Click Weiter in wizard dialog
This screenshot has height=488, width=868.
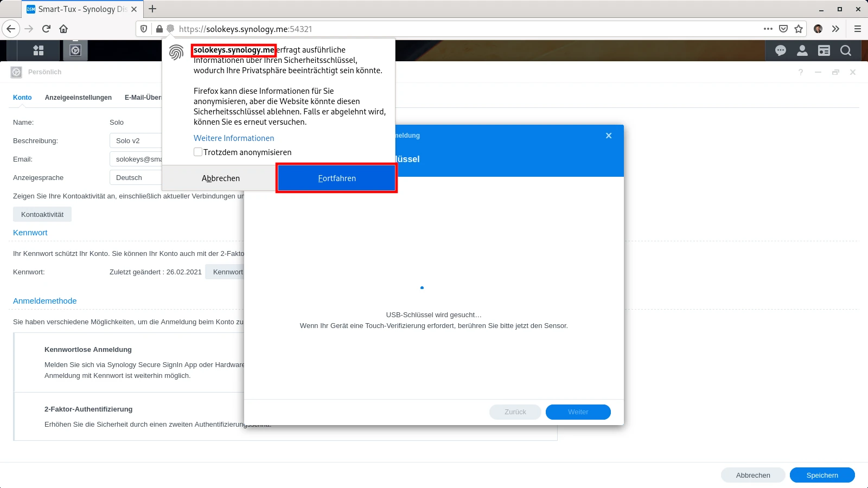point(578,412)
